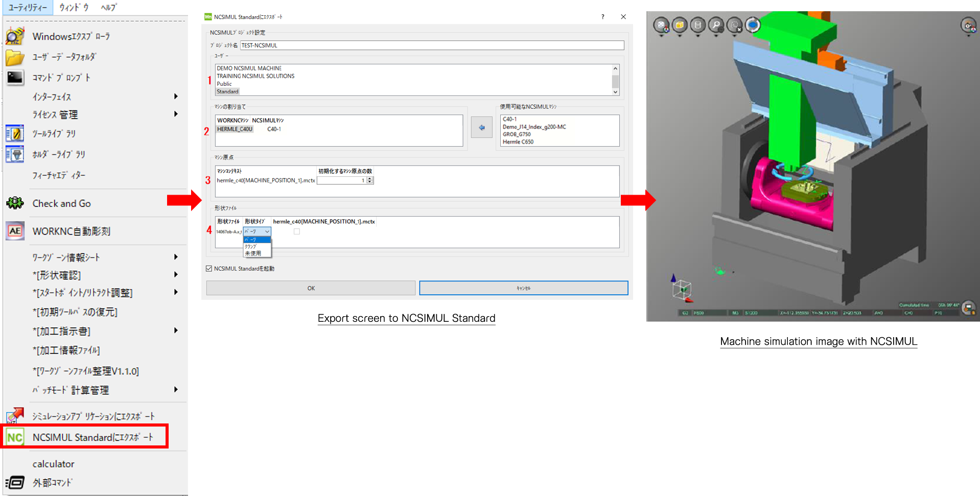Select 'DEMO NCSIMUL MACHINE' in user list

[x=249, y=68]
